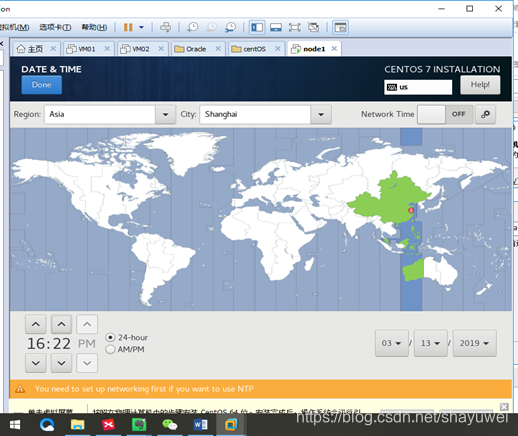Image resolution: width=518 pixels, height=436 pixels.
Task: Open NTP server settings gears button
Action: click(x=485, y=114)
